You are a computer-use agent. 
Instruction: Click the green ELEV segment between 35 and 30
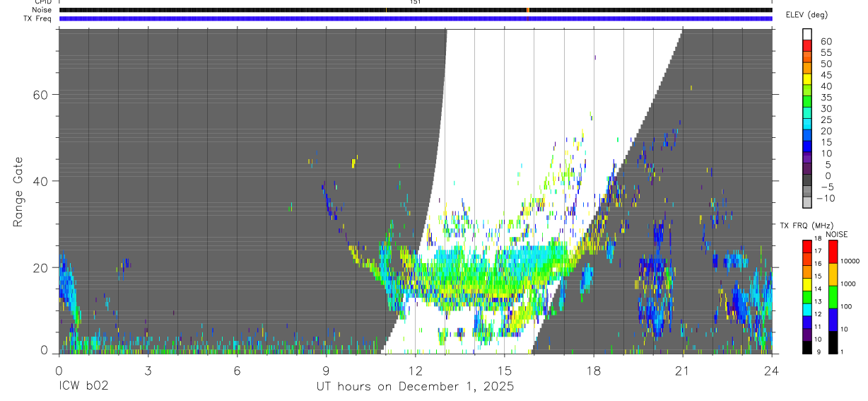click(807, 103)
